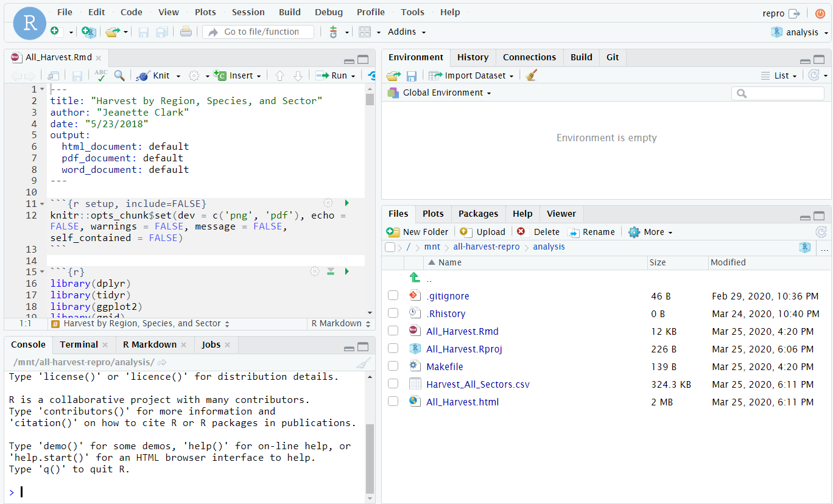Click the Open File folder icon
The image size is (833, 504).
pyautogui.click(x=112, y=32)
